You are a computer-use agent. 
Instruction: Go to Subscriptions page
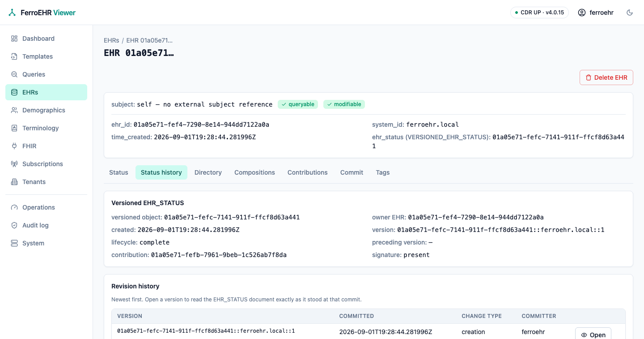(x=46, y=164)
